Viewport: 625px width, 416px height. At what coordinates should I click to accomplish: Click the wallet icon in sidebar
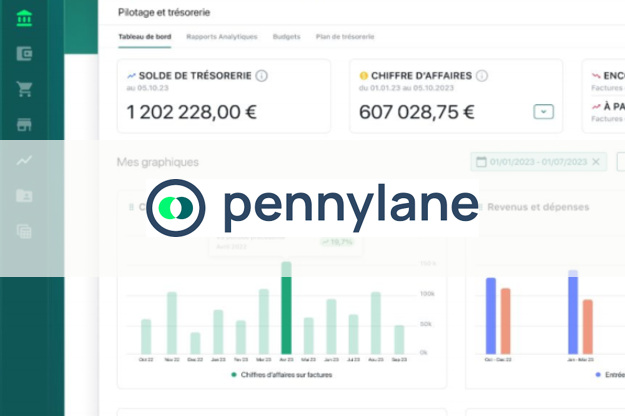[24, 54]
